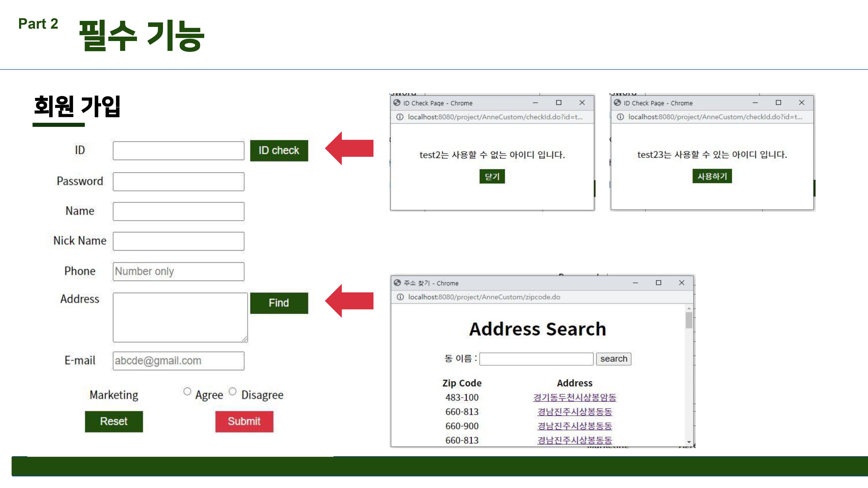Click the Find address button

279,303
